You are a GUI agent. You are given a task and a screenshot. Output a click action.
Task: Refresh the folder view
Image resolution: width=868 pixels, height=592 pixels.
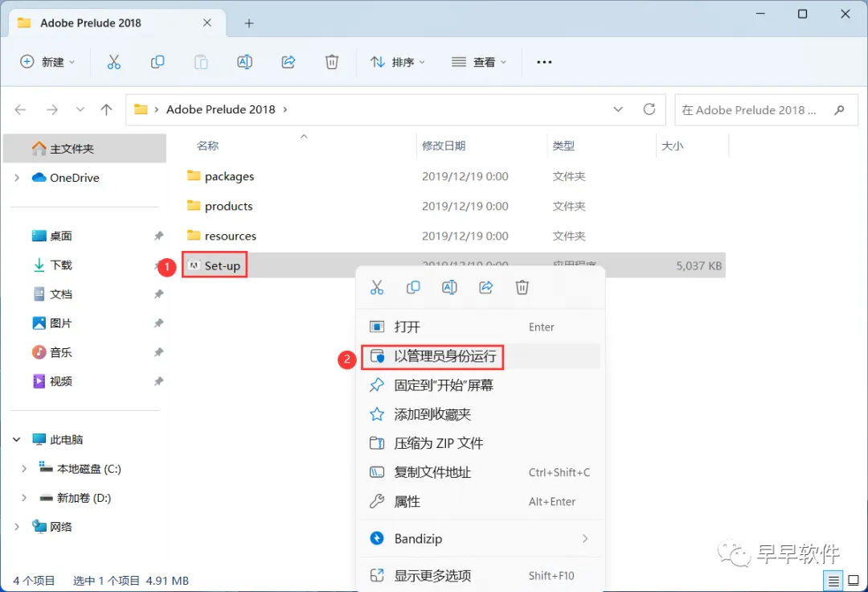(x=649, y=109)
